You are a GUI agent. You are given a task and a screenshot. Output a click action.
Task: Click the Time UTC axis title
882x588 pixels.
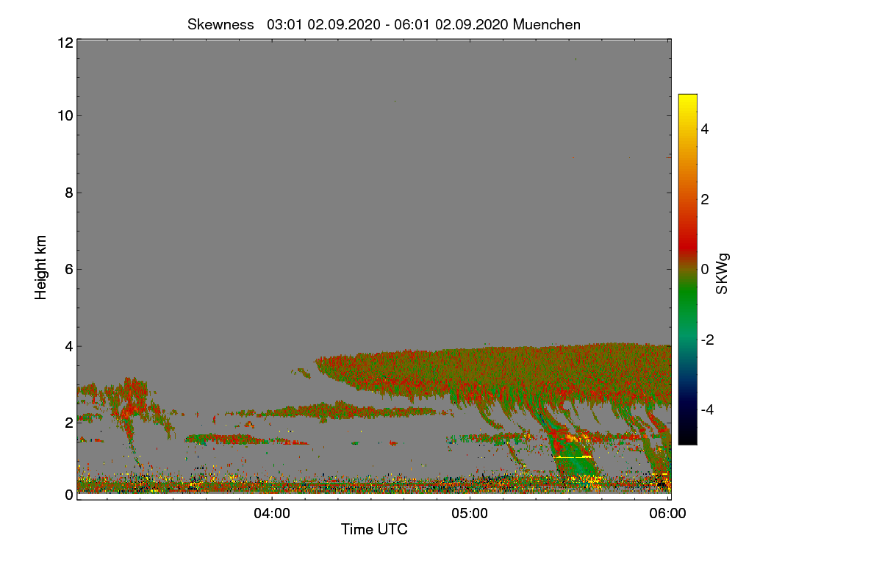374,529
